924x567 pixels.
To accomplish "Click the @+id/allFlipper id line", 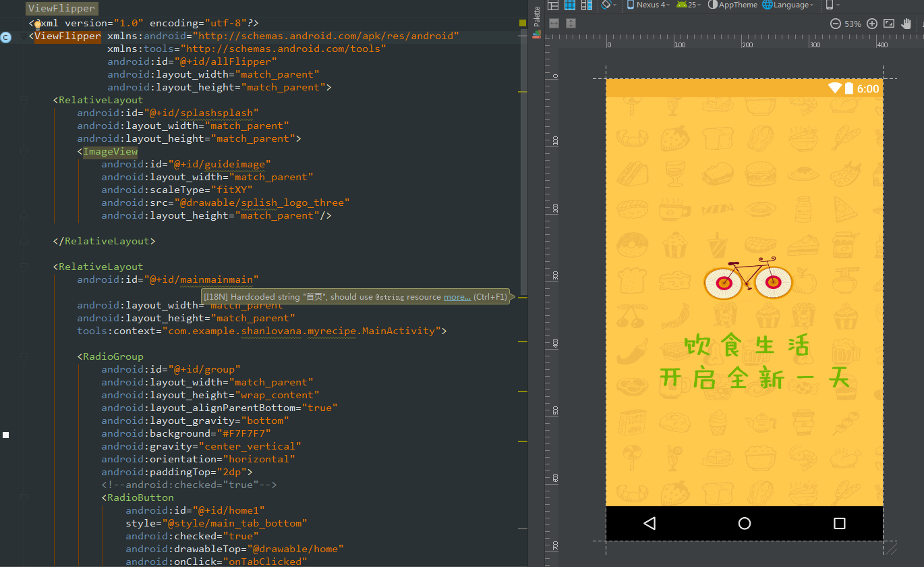I will 192,61.
